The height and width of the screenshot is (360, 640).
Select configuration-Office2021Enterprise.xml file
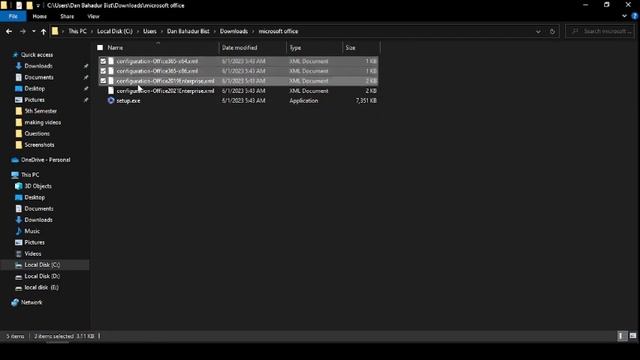coord(165,91)
